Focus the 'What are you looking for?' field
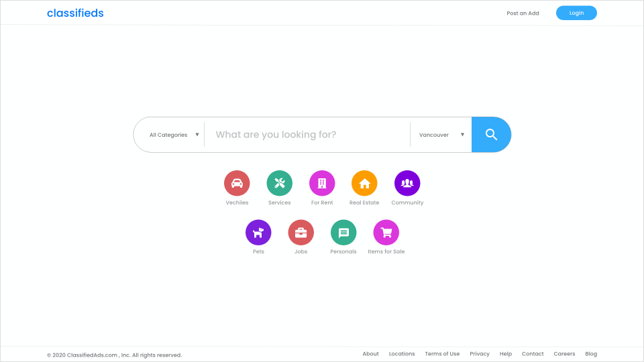The image size is (644, 362). 307,135
